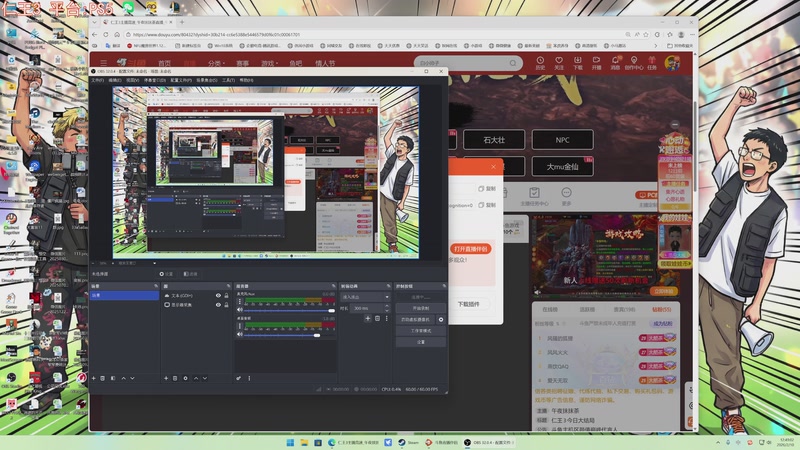Expand bookmarks bar overflow chevron in browser
The width and height of the screenshot is (800, 450).
[656, 45]
